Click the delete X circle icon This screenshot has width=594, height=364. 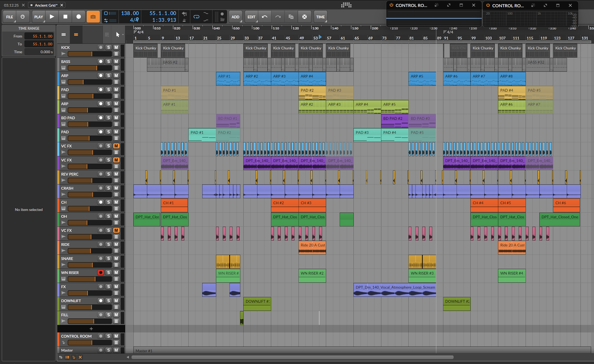click(304, 17)
